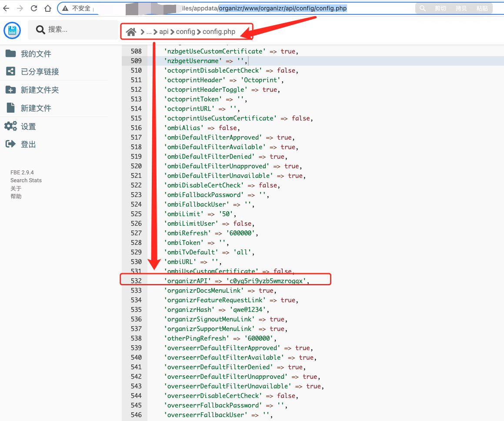Click the add-folder icon beside 新建文件夹
This screenshot has height=421, width=504.
(x=10, y=90)
